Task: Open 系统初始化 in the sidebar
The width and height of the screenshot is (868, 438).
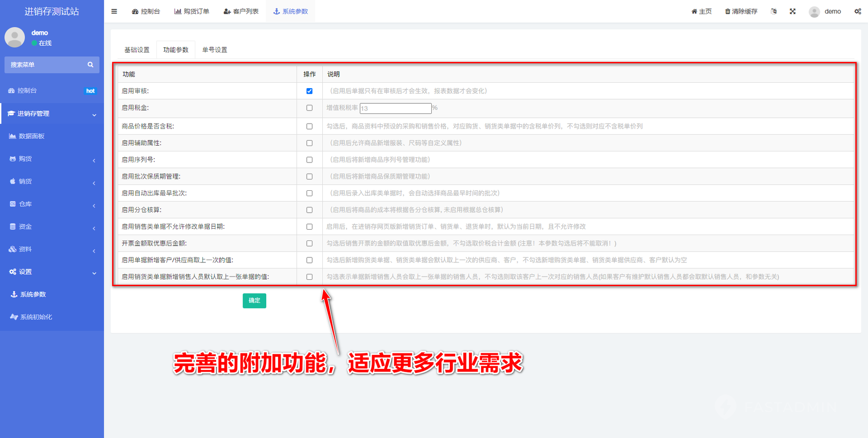Action: coord(36,317)
